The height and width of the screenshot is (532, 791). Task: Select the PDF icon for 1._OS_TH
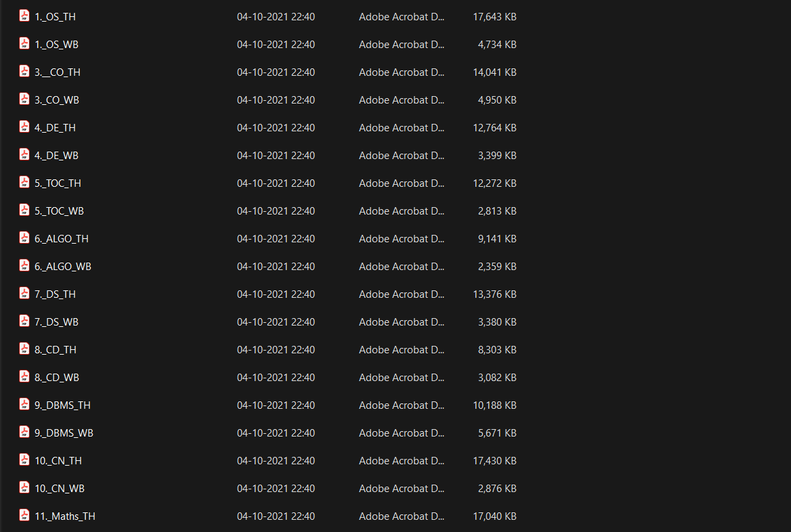tap(24, 16)
